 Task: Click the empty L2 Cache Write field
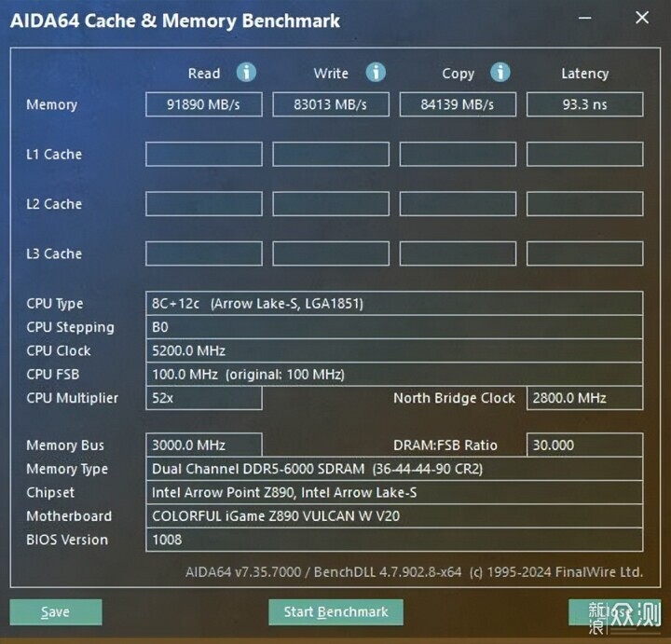click(331, 204)
